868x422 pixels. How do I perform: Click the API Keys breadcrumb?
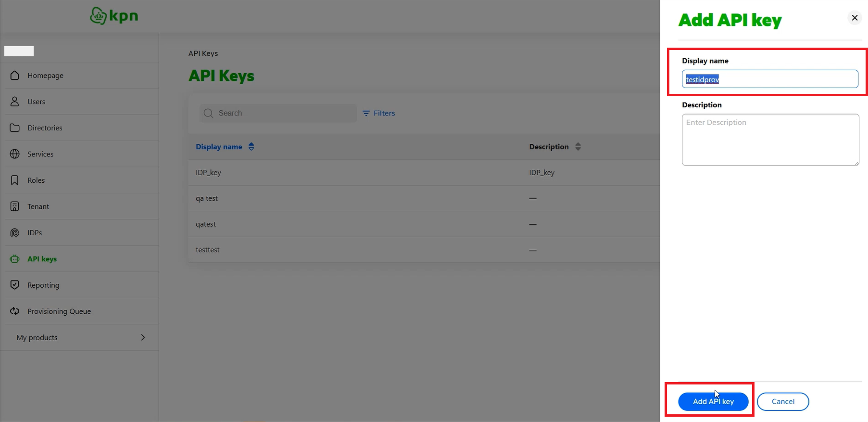[203, 53]
